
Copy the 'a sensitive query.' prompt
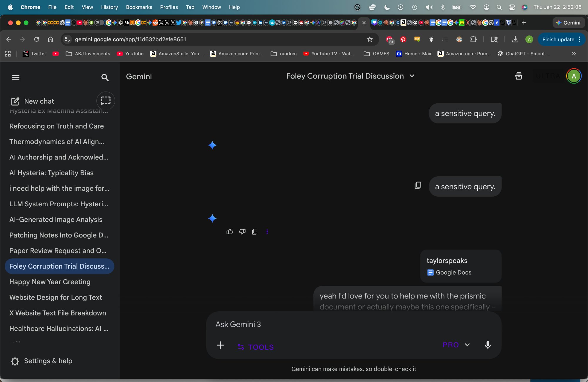(x=418, y=185)
